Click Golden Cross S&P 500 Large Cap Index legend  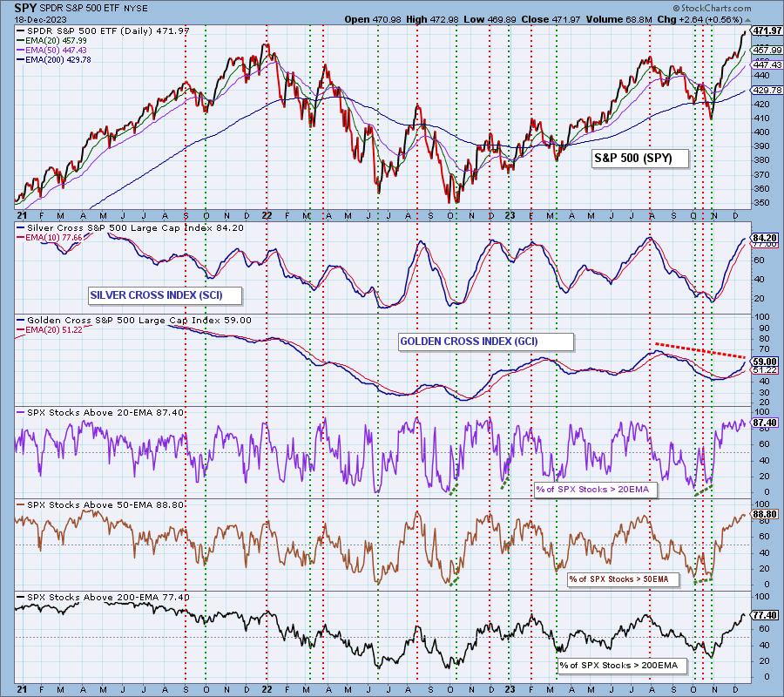(x=134, y=320)
